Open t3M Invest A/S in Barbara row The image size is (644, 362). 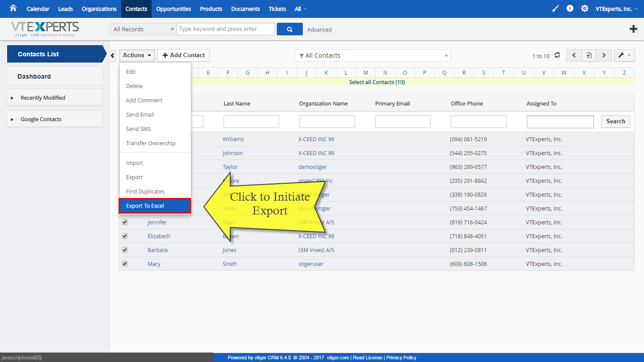(x=316, y=250)
